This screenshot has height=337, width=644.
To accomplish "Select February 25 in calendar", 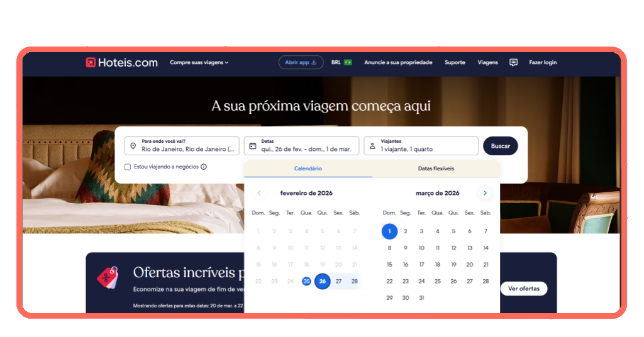I will coord(306,281).
